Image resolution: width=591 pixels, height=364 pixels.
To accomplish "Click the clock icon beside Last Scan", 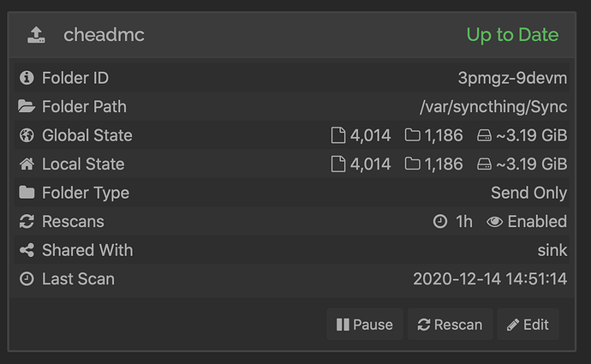I will [27, 279].
